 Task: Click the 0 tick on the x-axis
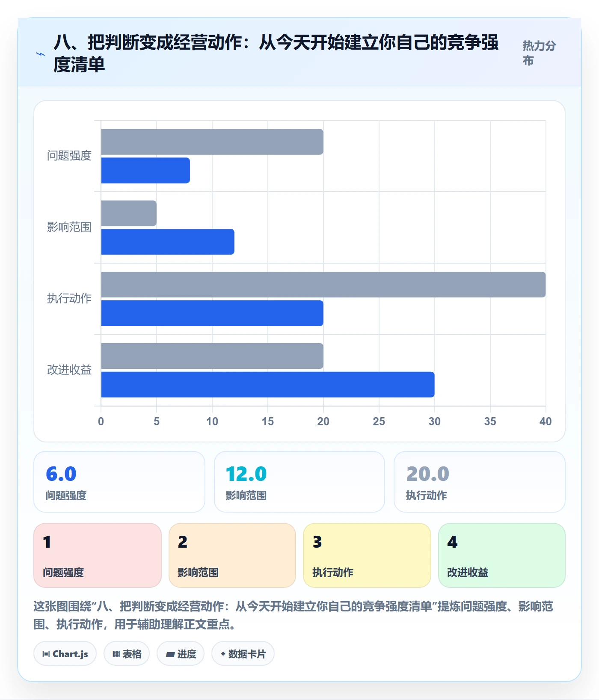point(101,421)
